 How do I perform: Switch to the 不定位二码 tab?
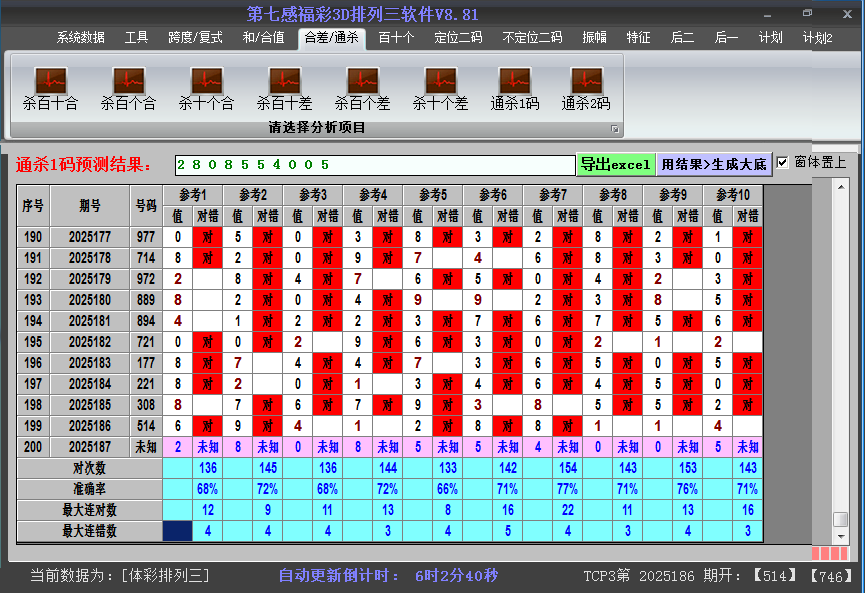point(532,38)
